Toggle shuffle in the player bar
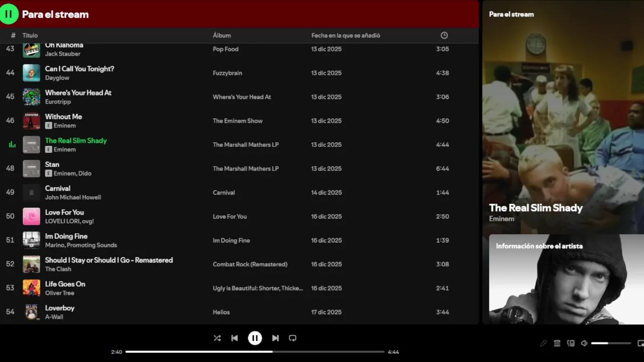Viewport: 644px width, 362px height. pyautogui.click(x=217, y=338)
